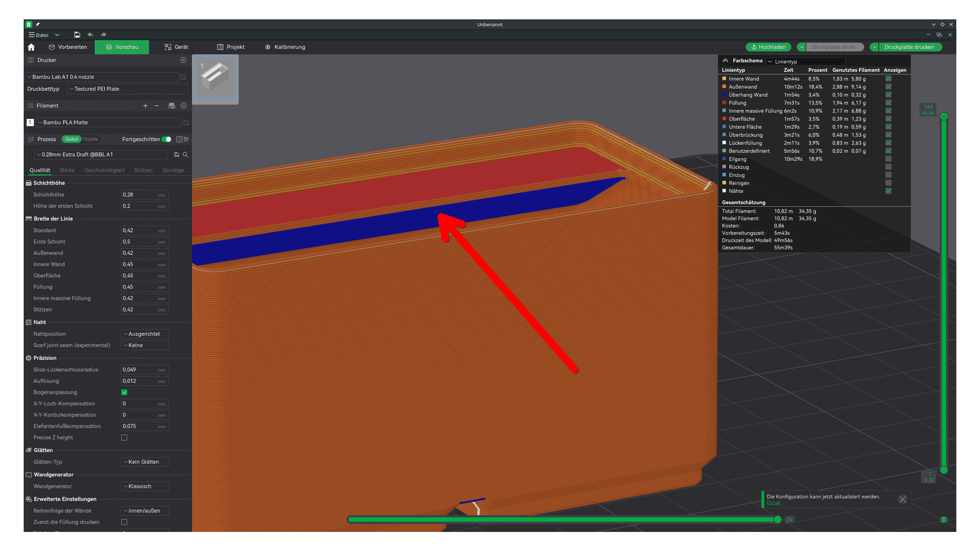Click the save file icon

[77, 35]
